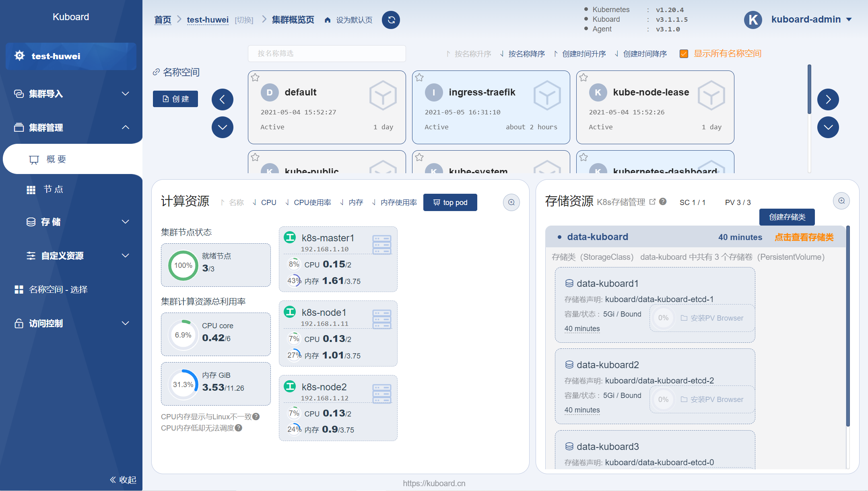Click left arrow in namespace list
Screen dimensions: 868x491
[222, 99]
